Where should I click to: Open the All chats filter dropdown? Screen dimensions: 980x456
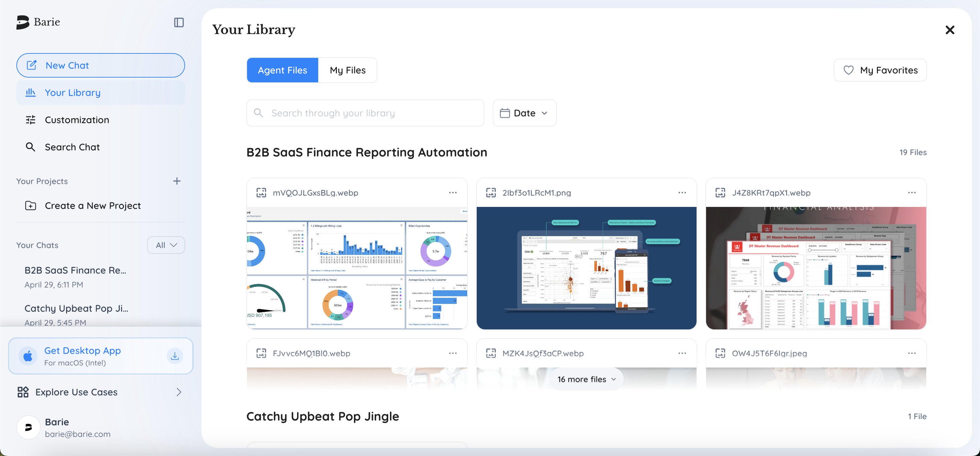[166, 245]
